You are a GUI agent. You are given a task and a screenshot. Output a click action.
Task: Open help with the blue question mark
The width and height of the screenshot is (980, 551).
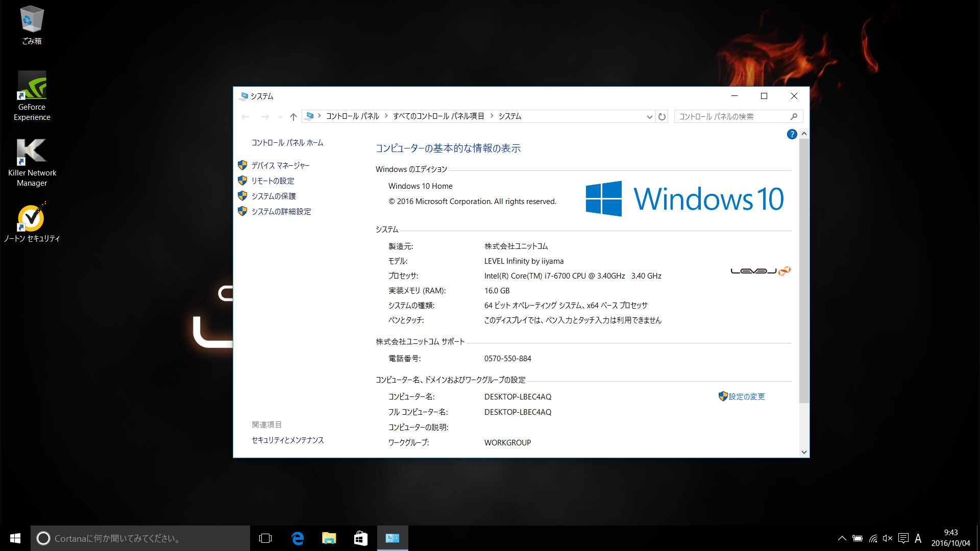coord(792,134)
